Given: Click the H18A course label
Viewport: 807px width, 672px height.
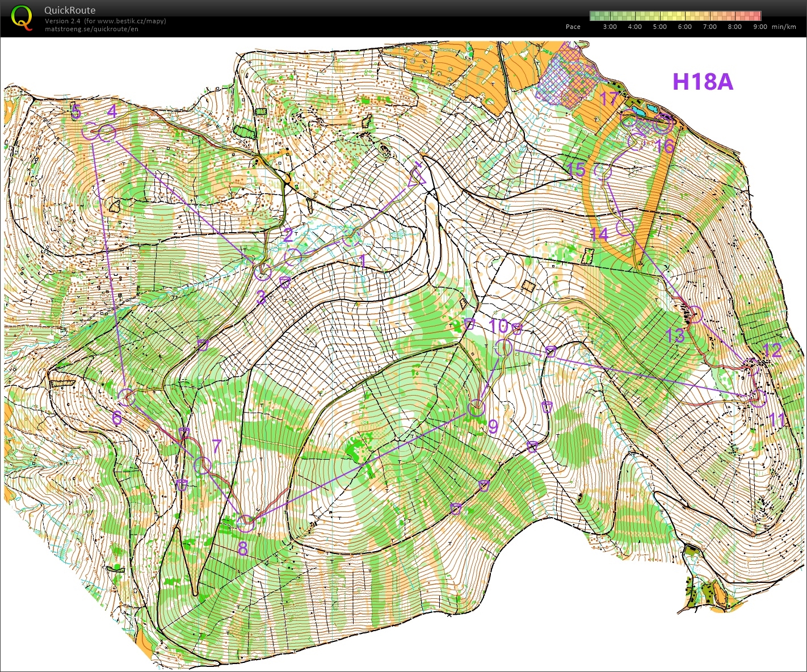Looking at the screenshot, I should tap(703, 82).
